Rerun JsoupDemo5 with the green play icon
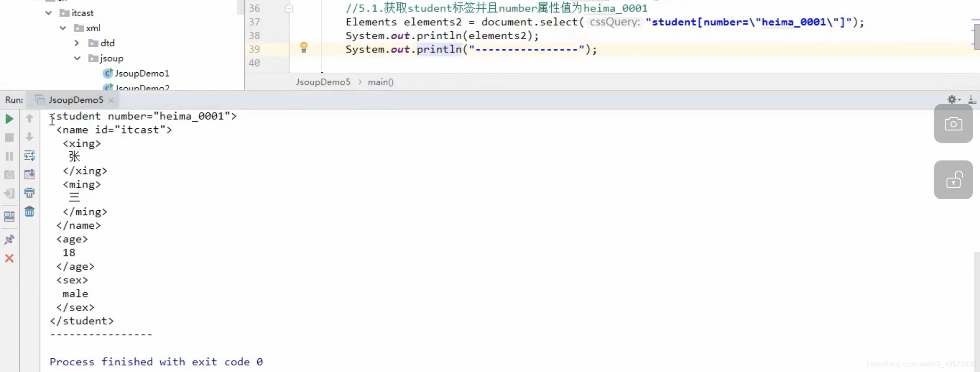 (9, 119)
